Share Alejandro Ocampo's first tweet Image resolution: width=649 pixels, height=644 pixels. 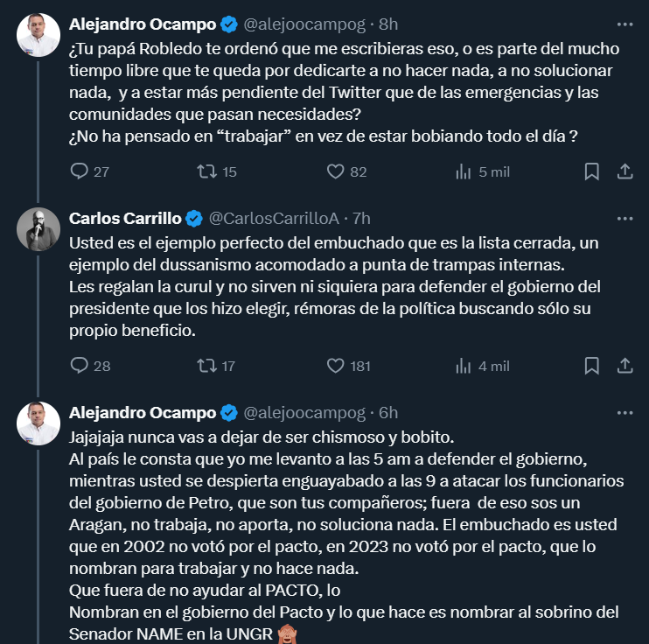[625, 171]
